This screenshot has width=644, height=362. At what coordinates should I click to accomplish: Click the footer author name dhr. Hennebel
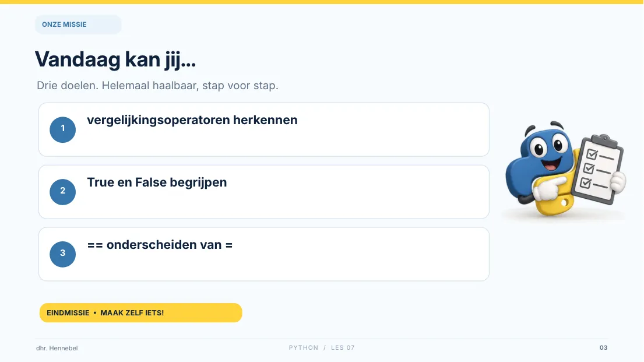tap(57, 348)
